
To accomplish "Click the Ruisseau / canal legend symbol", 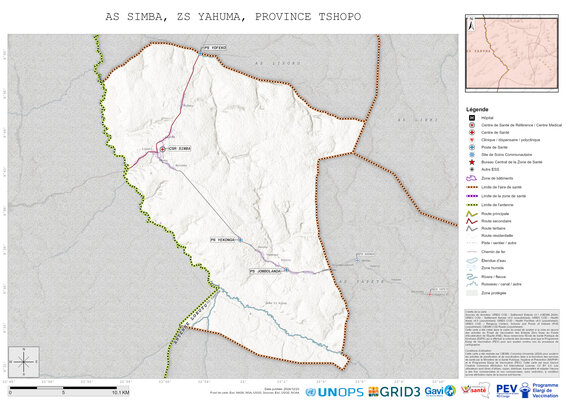I will pos(472,284).
